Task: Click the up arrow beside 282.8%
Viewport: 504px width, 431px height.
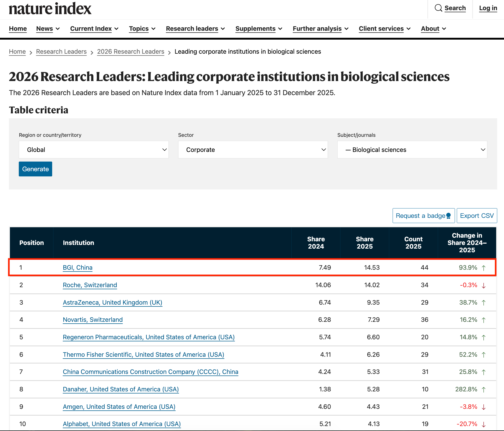Action: 484,390
